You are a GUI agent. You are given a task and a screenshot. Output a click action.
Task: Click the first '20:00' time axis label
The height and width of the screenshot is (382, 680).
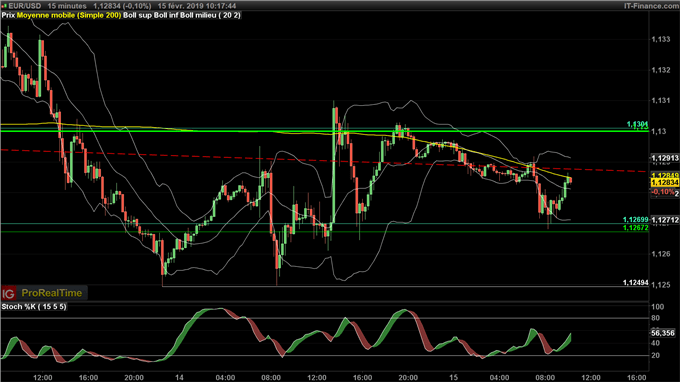[x=134, y=378]
